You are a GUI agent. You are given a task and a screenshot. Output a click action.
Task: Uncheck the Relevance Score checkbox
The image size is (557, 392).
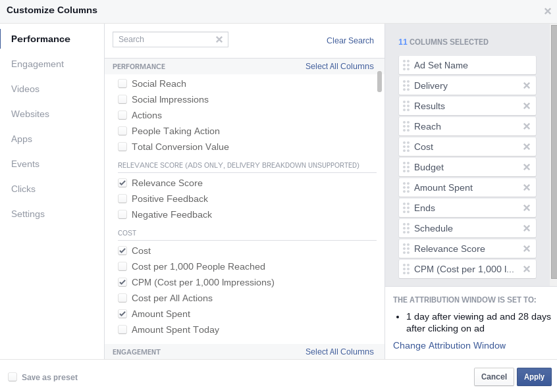[122, 183]
